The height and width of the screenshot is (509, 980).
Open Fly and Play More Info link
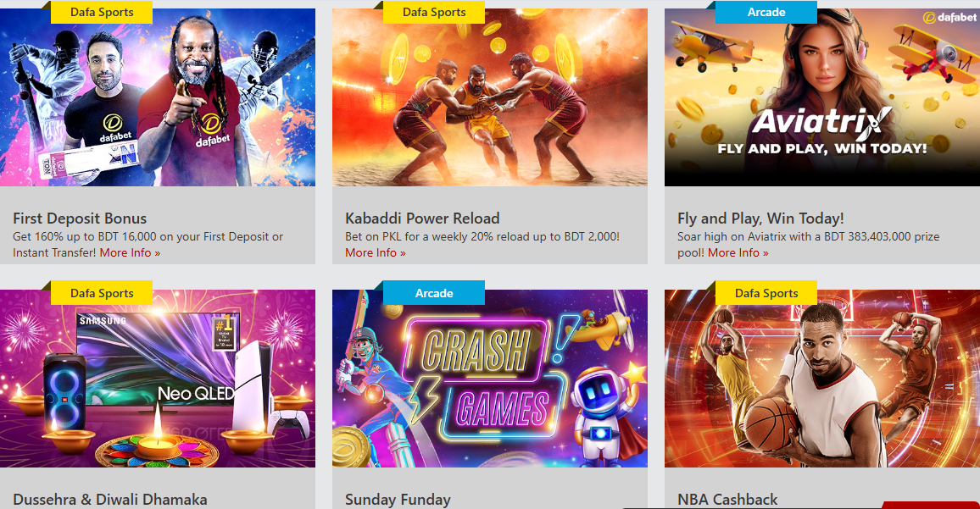(x=738, y=253)
